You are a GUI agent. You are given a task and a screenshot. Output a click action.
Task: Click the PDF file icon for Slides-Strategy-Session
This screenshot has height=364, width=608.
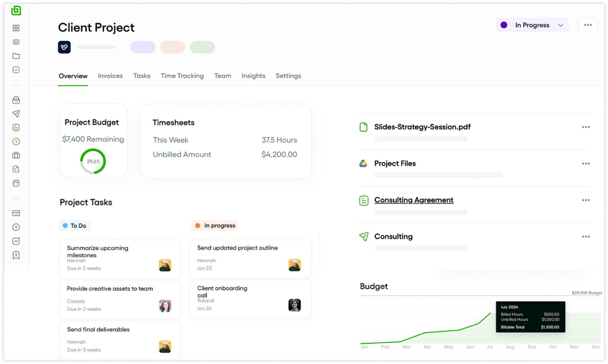tap(364, 127)
